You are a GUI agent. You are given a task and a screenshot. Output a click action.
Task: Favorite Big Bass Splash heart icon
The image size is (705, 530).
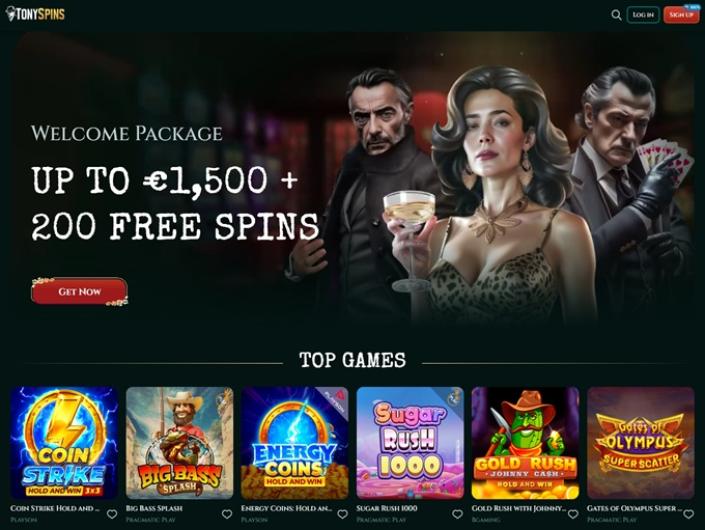pyautogui.click(x=227, y=514)
